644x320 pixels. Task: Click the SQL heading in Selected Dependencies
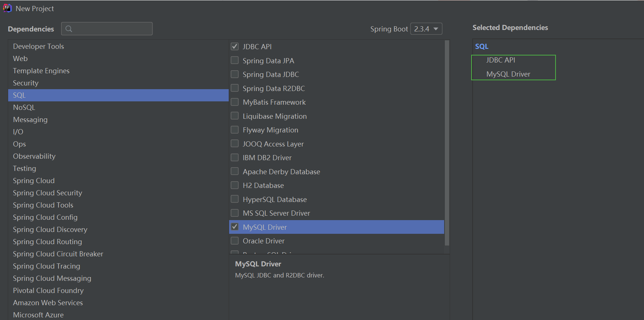[482, 46]
